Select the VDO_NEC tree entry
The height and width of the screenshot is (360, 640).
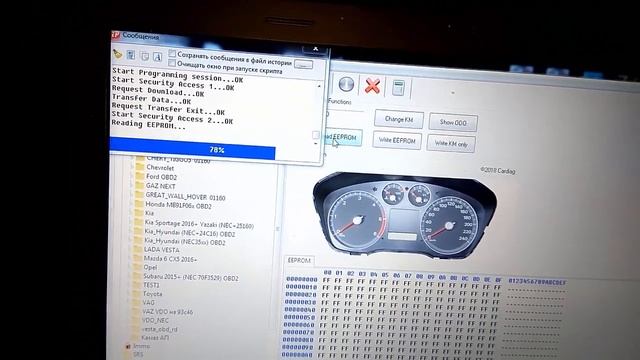155,320
